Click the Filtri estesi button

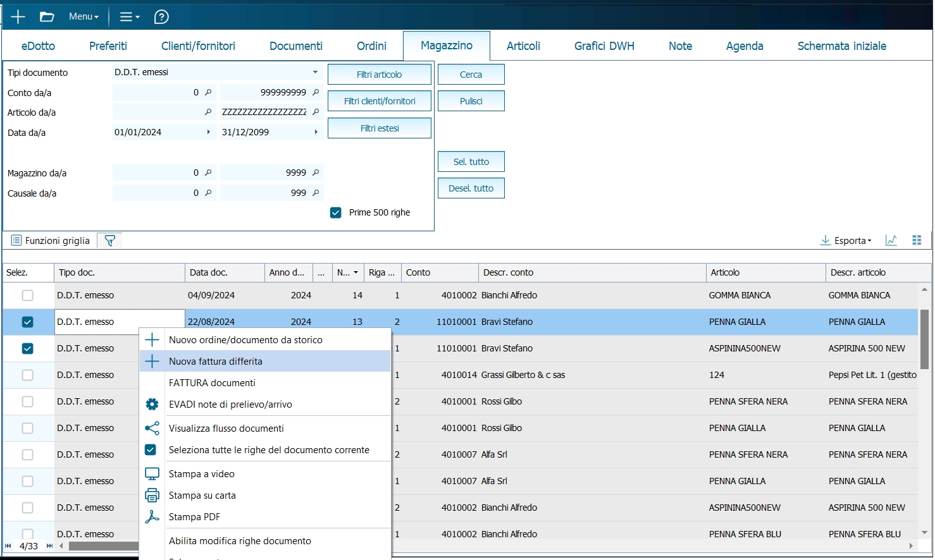380,128
